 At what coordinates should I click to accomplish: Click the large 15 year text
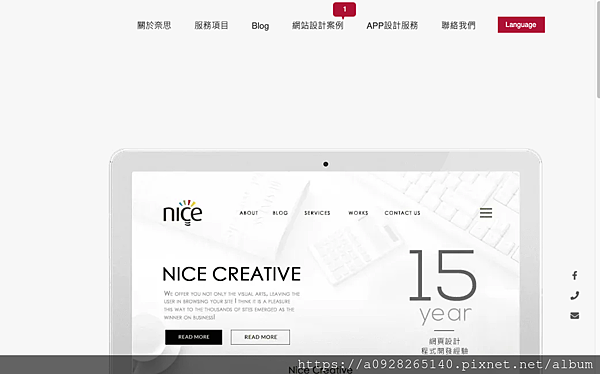(443, 286)
